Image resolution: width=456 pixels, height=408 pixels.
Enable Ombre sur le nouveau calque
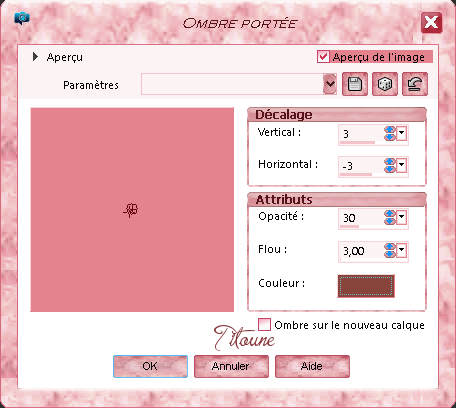pos(264,324)
